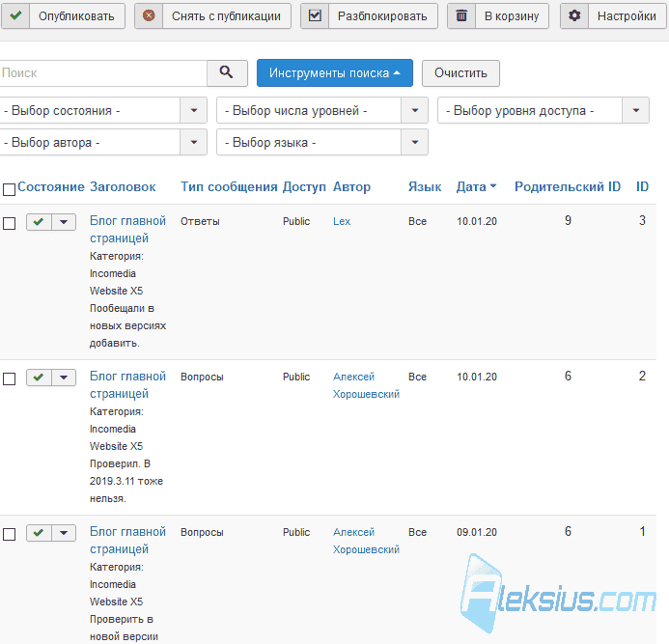Open the Выбор уровня доступа dropdown

tap(544, 110)
